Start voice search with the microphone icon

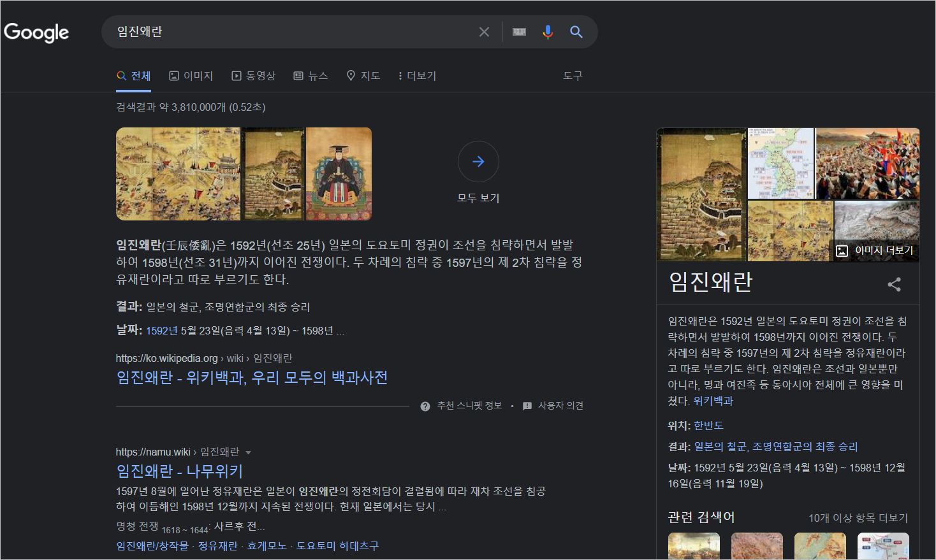pos(548,32)
